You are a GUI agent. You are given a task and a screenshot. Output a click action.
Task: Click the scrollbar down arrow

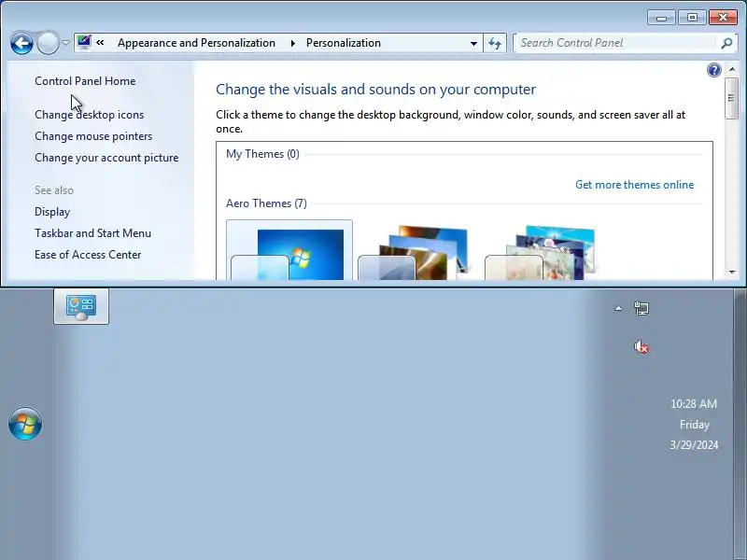coord(732,273)
